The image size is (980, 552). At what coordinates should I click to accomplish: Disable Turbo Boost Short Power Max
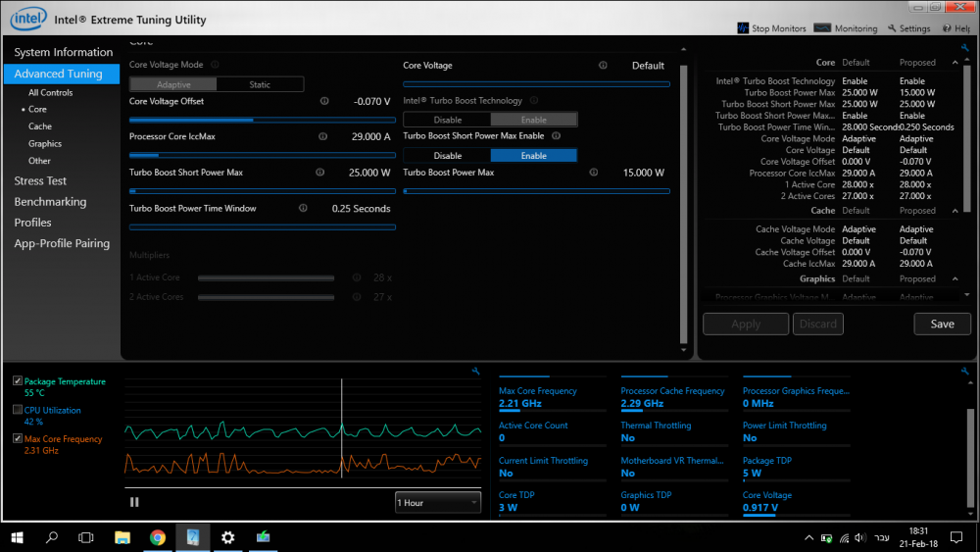[448, 155]
